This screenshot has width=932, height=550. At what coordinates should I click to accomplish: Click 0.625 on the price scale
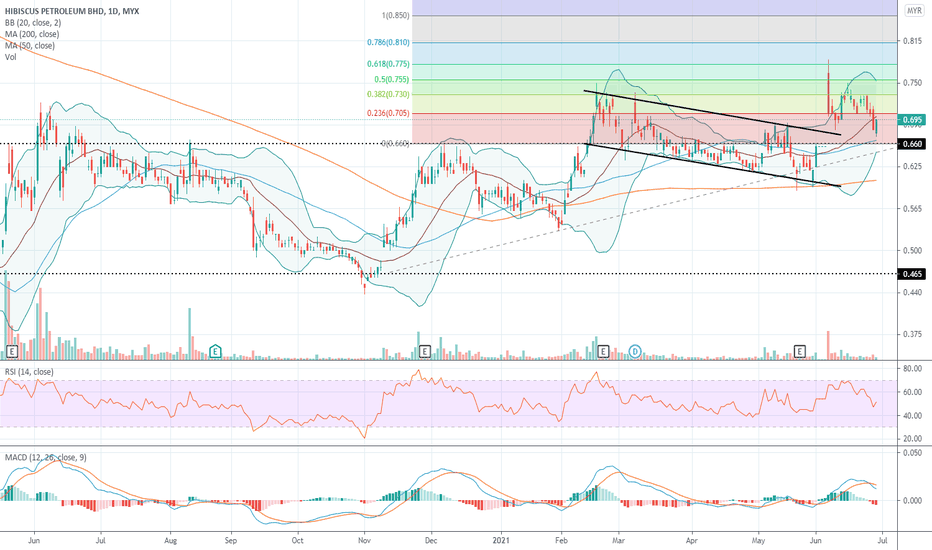912,166
